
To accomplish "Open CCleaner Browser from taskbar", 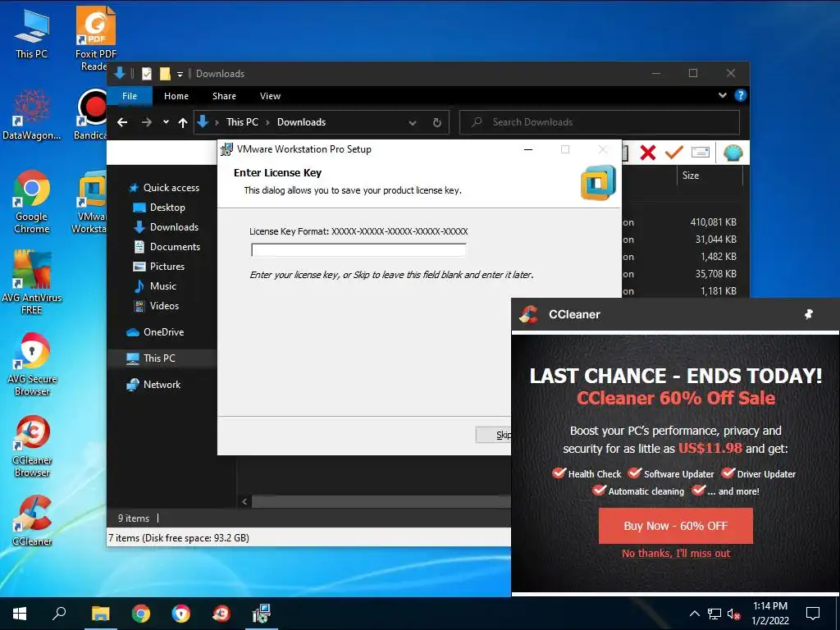I will (221, 614).
